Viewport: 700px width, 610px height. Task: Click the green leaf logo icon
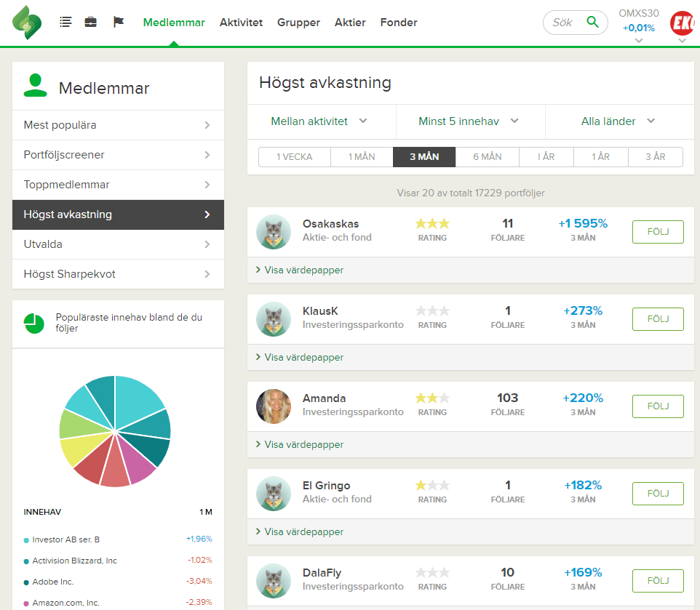point(27,23)
